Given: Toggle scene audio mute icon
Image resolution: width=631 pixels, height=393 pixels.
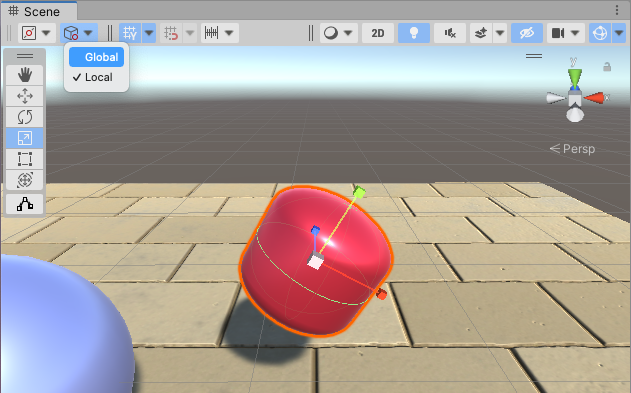Looking at the screenshot, I should (450, 33).
